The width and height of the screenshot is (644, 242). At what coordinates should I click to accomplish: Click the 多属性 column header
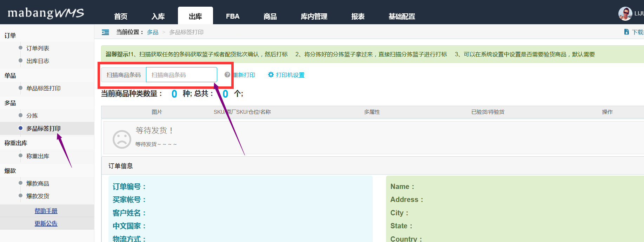coord(372,112)
